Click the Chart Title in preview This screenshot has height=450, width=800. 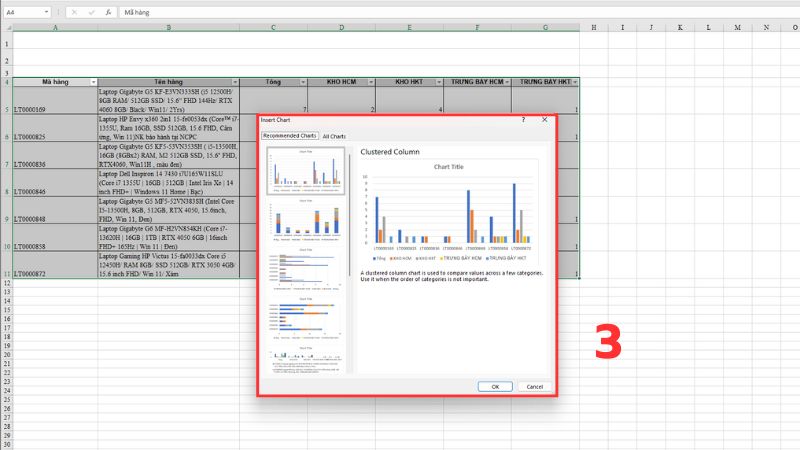point(448,167)
